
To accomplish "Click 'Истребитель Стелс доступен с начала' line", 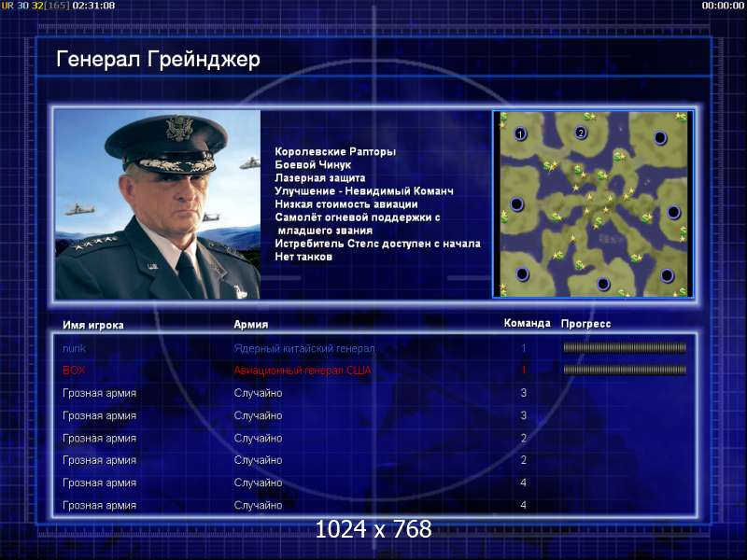I will point(378,244).
